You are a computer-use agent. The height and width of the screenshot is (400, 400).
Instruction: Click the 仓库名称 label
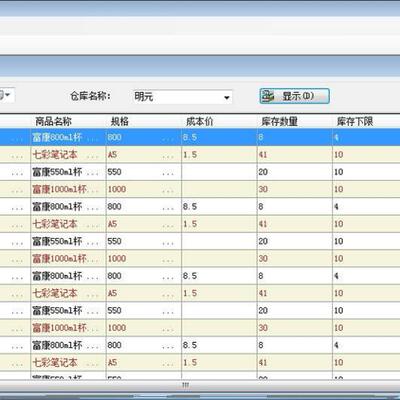pyautogui.click(x=90, y=96)
